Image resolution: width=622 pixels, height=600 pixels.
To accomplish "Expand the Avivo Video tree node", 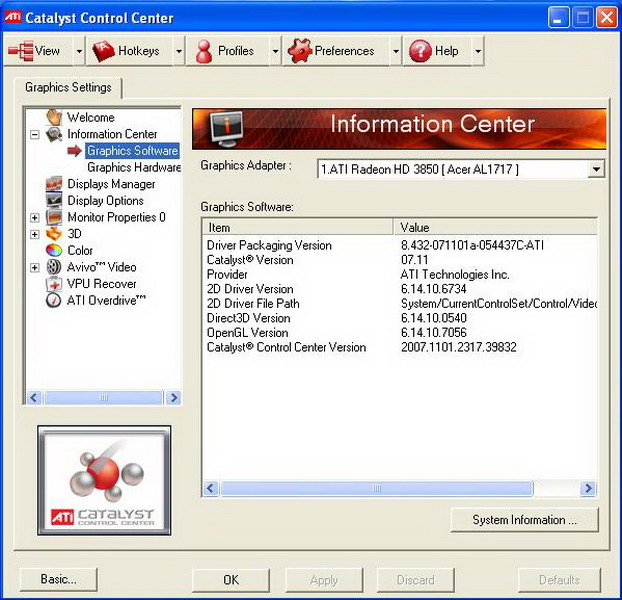I will [x=35, y=267].
